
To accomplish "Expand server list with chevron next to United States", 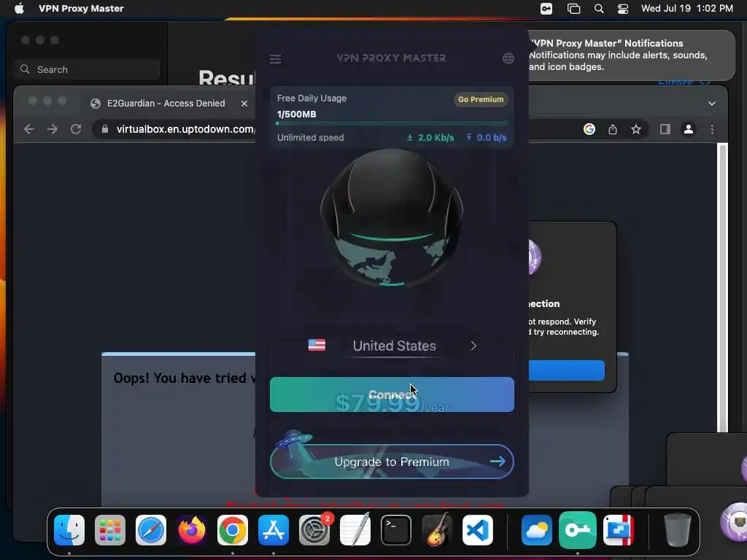I will pos(473,346).
